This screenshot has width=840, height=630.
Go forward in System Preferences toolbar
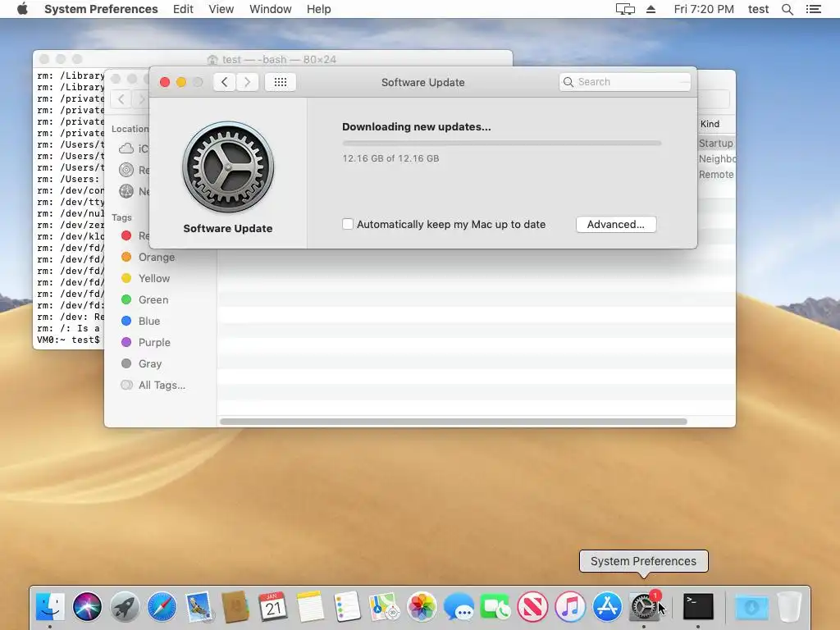(x=247, y=82)
